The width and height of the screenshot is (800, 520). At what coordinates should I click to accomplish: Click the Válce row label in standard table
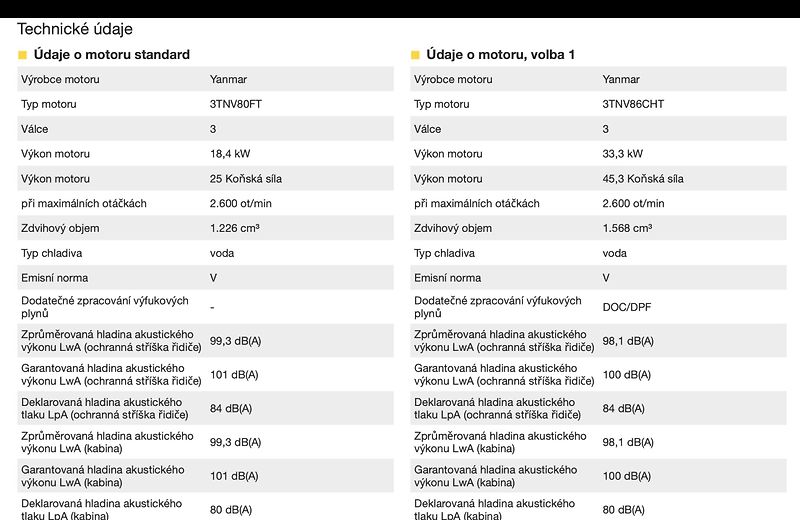click(x=35, y=129)
